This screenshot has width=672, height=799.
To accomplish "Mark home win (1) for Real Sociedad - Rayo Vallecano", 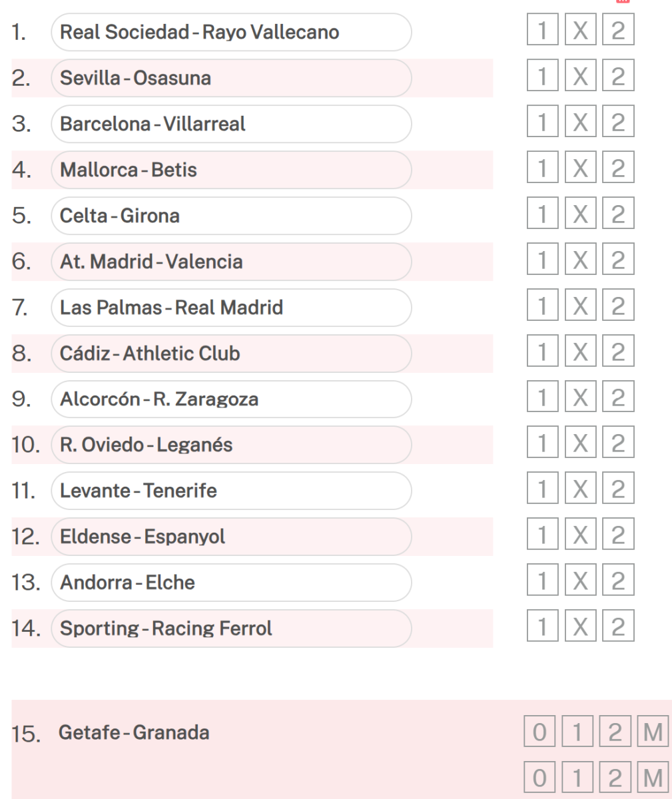I will [542, 32].
